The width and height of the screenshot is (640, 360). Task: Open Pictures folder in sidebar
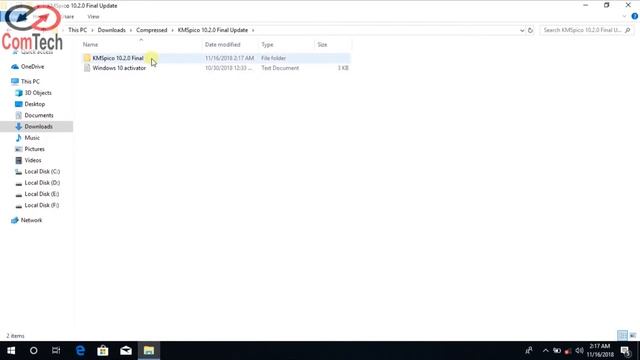coord(34,149)
